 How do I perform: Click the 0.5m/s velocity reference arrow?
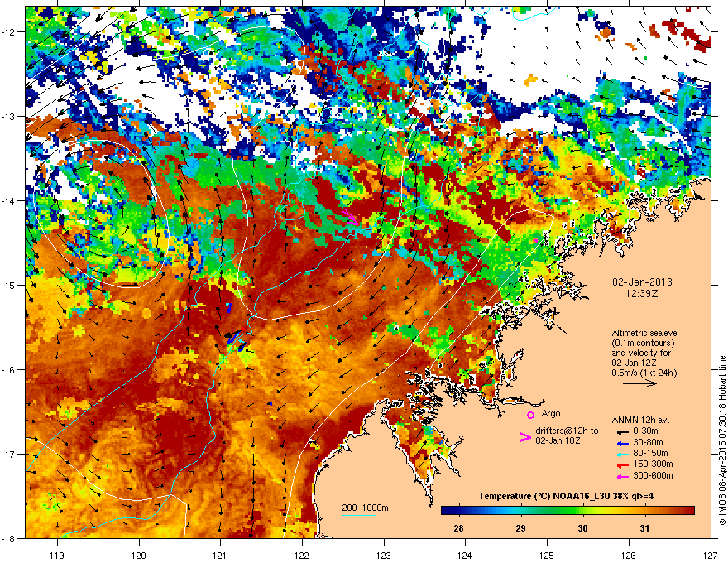(639, 383)
